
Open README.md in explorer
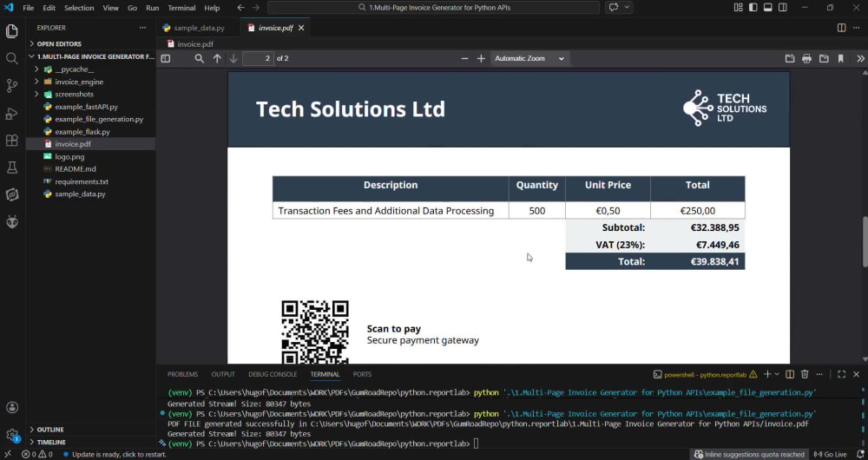point(76,169)
